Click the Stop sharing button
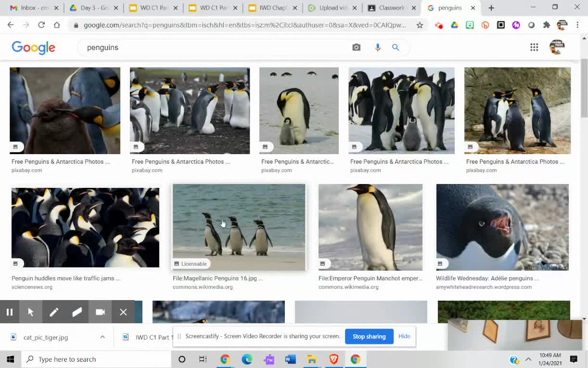This screenshot has width=588, height=368. [x=369, y=337]
